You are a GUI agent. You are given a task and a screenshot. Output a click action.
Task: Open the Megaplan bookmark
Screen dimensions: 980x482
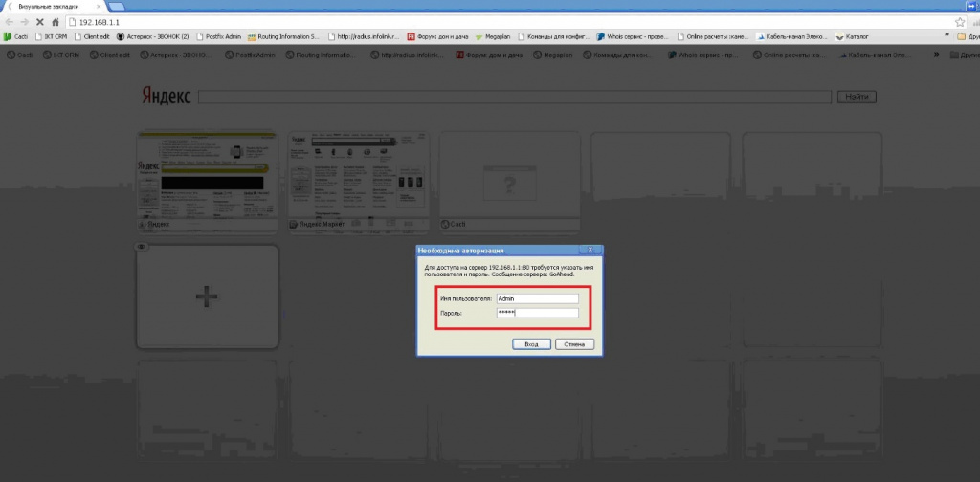tap(493, 37)
